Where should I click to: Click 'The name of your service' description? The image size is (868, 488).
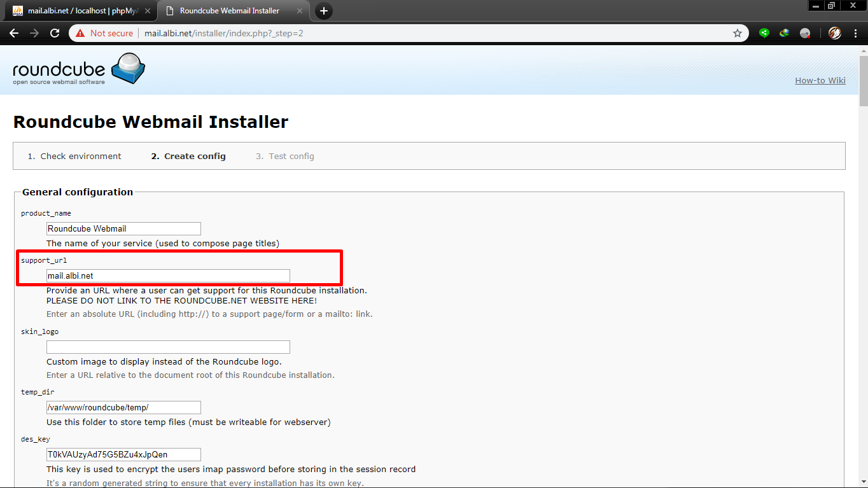pyautogui.click(x=163, y=243)
